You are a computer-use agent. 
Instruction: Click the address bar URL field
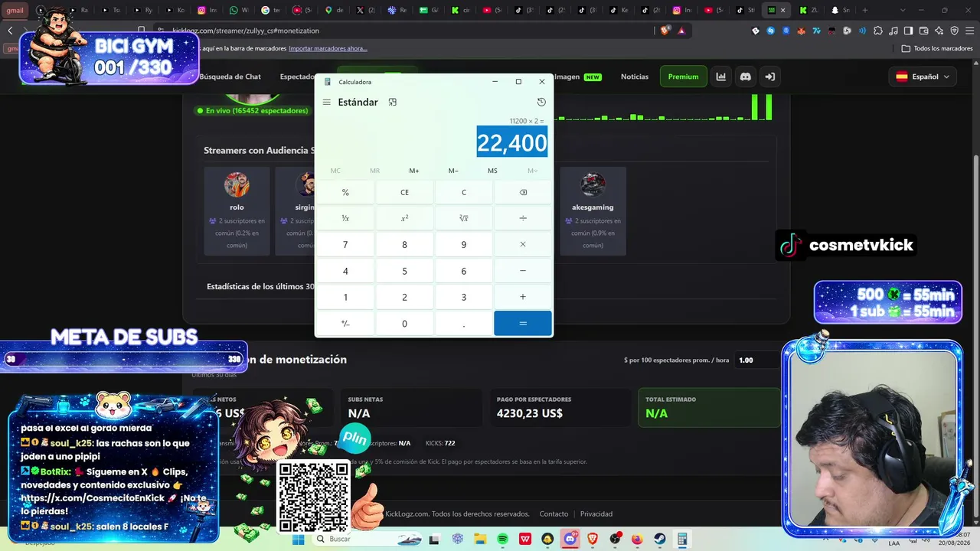point(413,31)
